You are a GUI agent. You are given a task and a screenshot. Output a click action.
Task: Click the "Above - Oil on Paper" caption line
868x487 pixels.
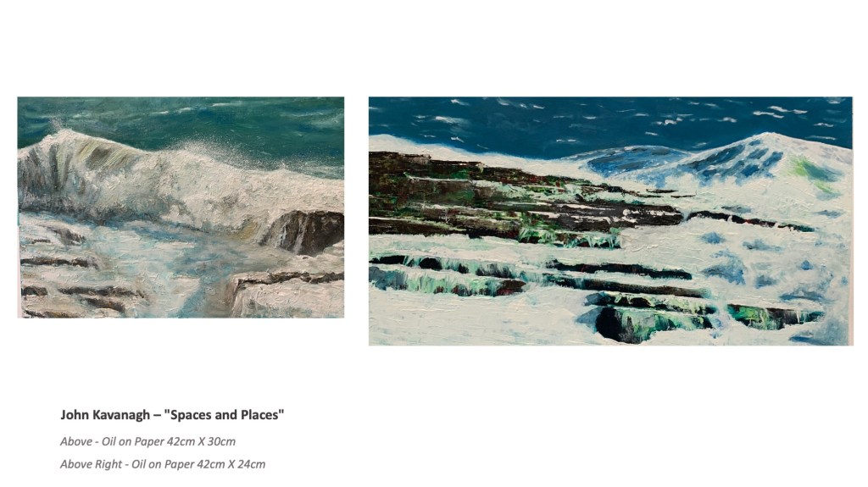pos(147,441)
